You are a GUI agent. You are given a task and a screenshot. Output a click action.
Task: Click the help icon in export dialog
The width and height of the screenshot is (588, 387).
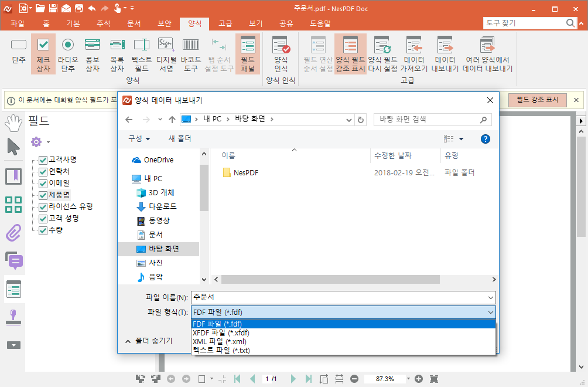[485, 139]
